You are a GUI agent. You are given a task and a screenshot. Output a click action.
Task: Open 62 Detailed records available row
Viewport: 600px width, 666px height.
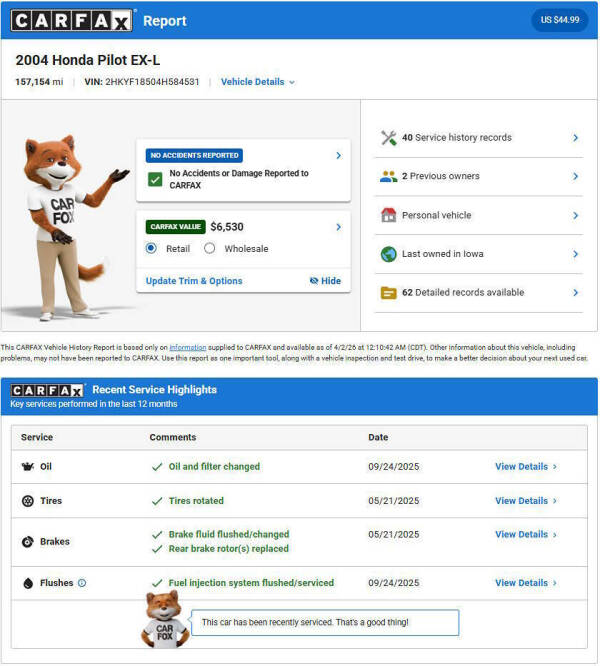coord(479,293)
